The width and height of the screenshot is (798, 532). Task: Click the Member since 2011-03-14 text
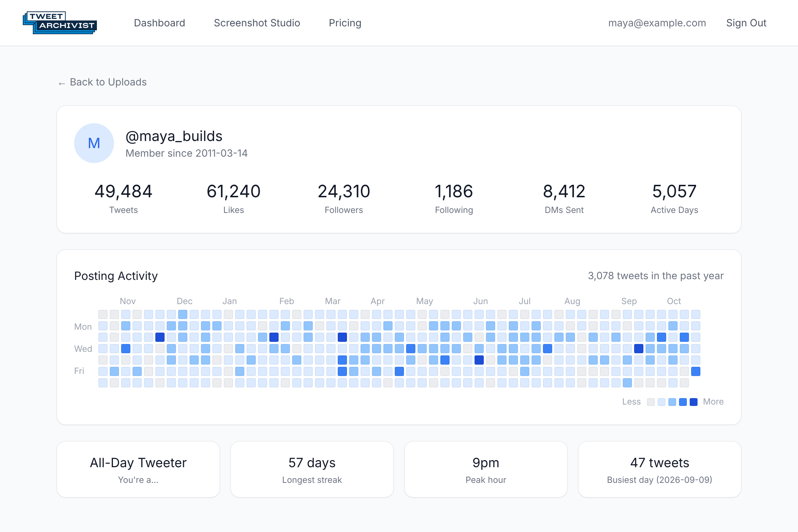coord(186,153)
